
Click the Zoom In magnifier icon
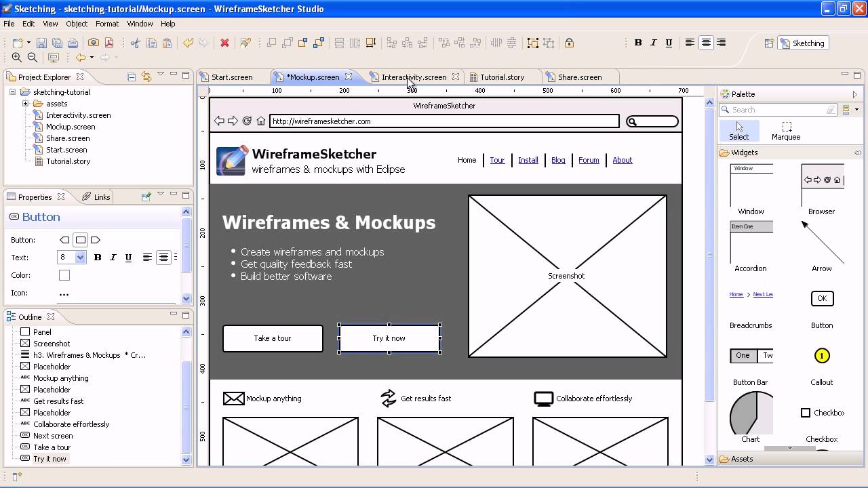[17, 58]
